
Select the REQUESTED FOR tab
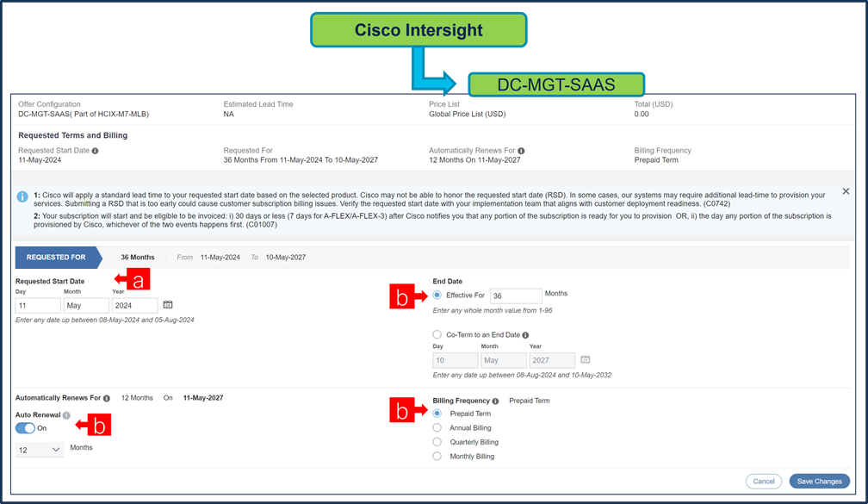[x=59, y=258]
